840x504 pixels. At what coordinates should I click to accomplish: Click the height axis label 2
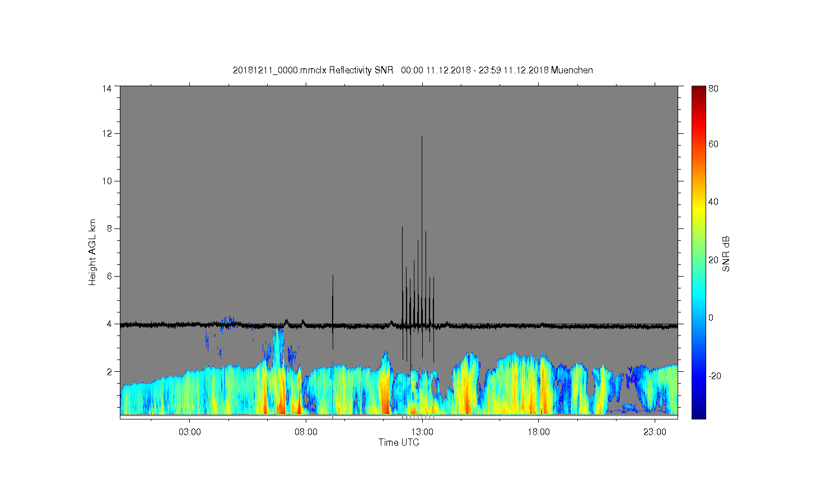[x=109, y=371]
